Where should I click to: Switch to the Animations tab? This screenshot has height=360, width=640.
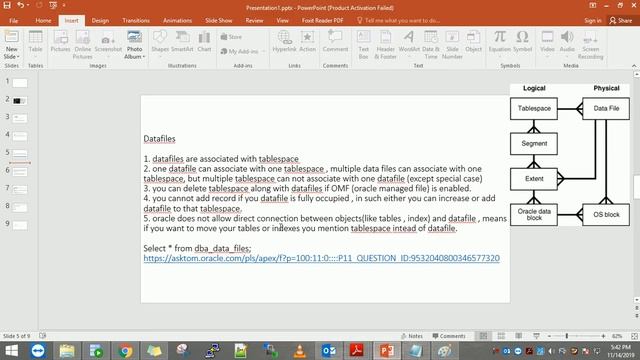click(177, 20)
